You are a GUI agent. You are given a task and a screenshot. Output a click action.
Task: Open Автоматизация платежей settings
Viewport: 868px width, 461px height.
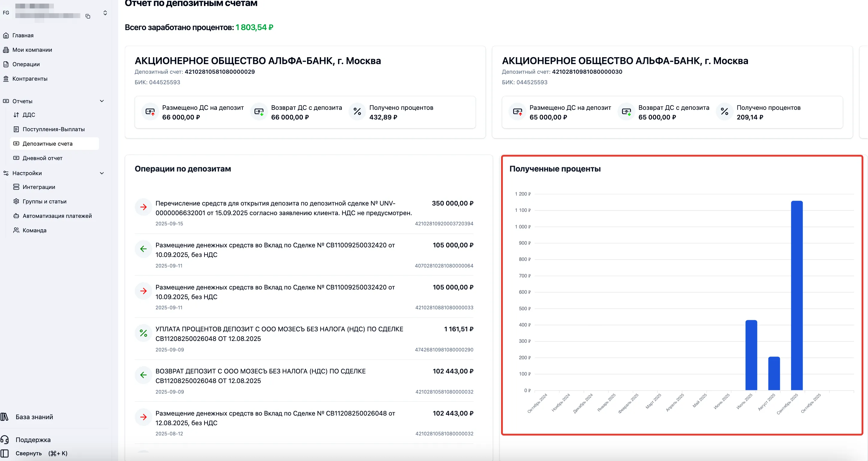(x=57, y=216)
